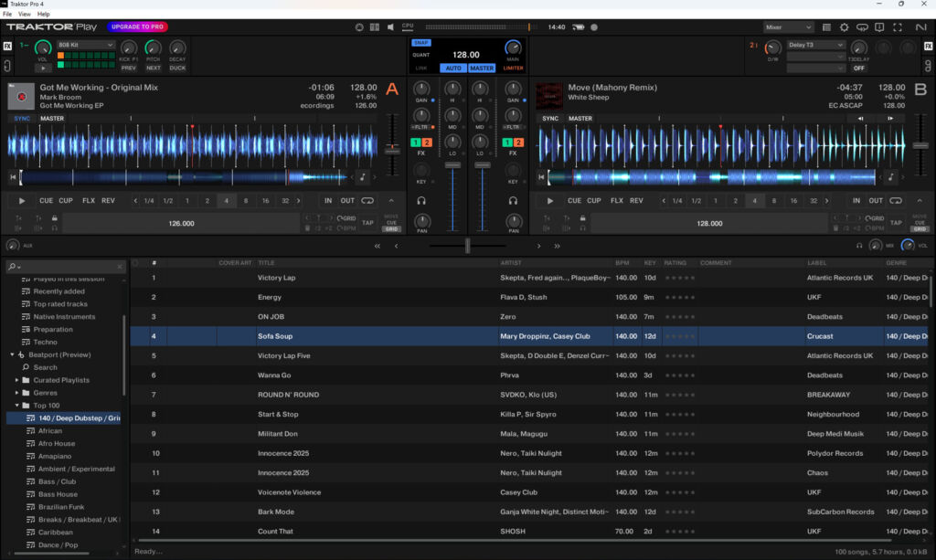Enable SNAP in the master clock panel
Image resolution: width=936 pixels, height=560 pixels.
421,43
